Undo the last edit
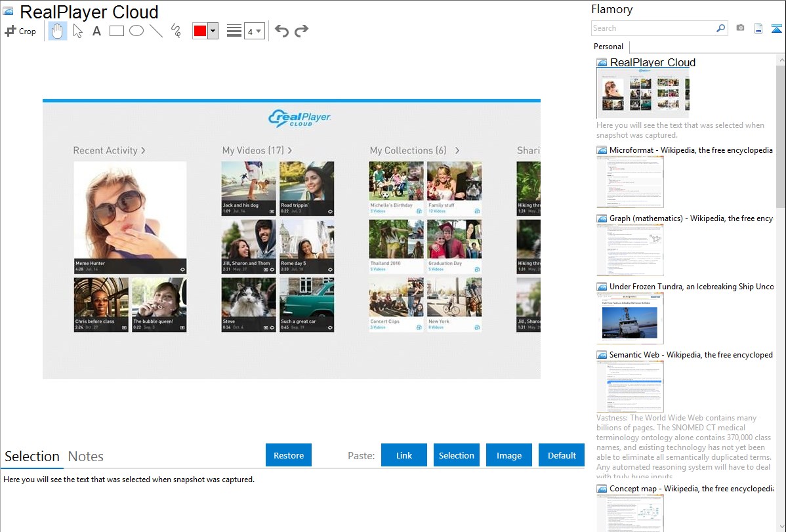This screenshot has width=786, height=532. coord(281,31)
